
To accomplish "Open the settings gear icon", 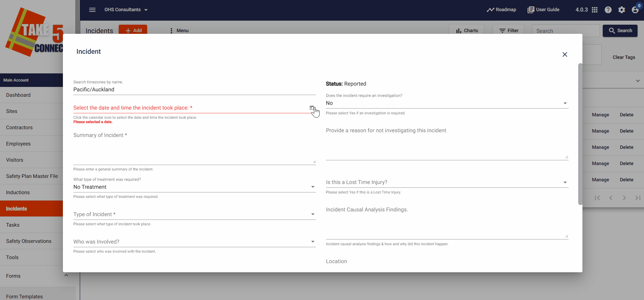I will pyautogui.click(x=622, y=10).
